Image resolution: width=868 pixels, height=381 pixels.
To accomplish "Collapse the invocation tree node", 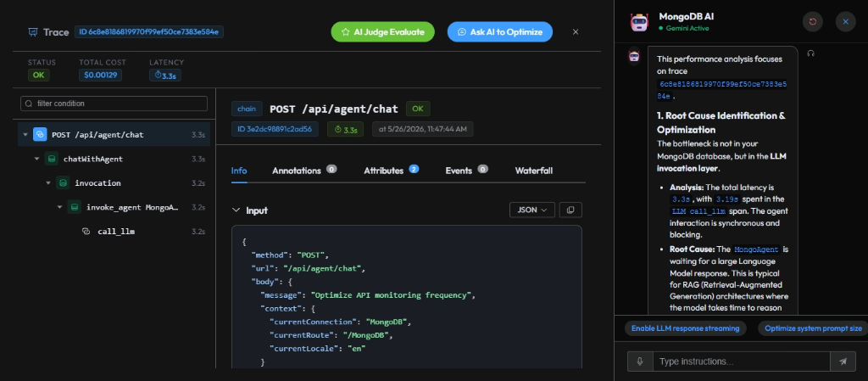I will point(48,183).
